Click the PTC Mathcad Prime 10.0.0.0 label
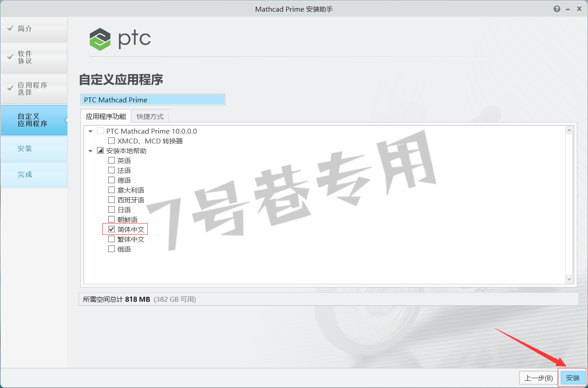The width and height of the screenshot is (588, 388). [x=151, y=131]
